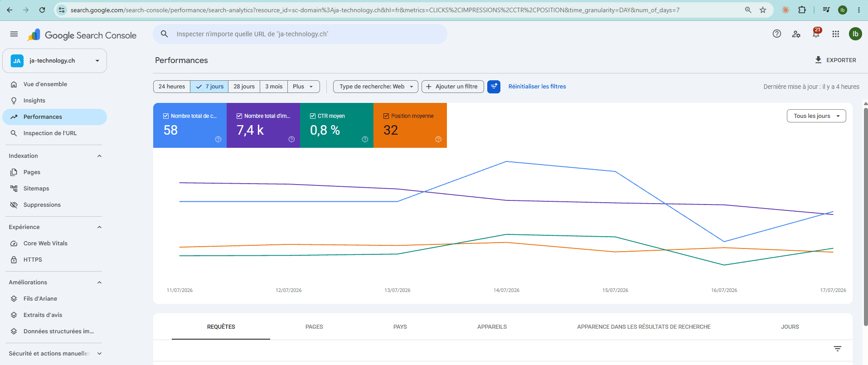Bookmark this page with the star

tap(763, 10)
